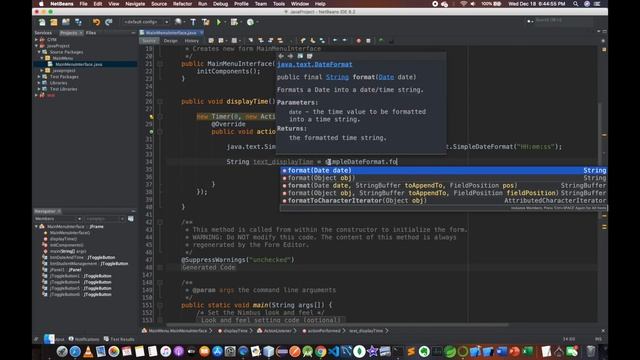Click the stop macro recording square icon
Image resolution: width=640 pixels, height=360 pixels.
(368, 41)
